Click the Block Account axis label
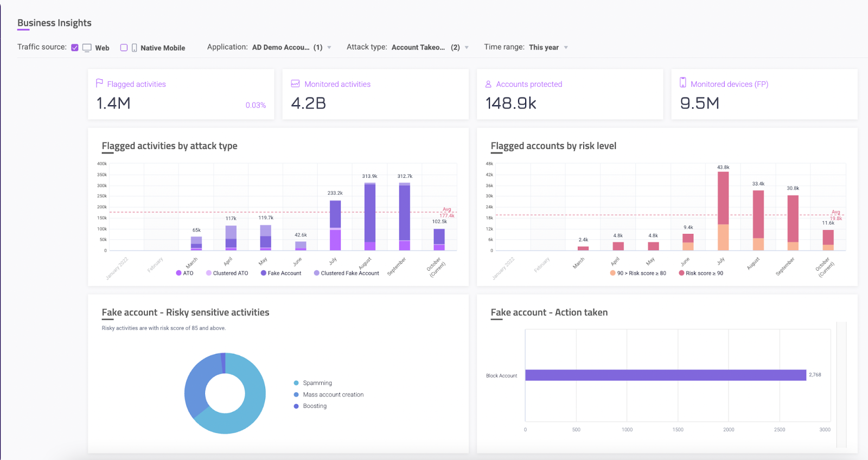Screen dimensions: 868x460 click(502, 375)
